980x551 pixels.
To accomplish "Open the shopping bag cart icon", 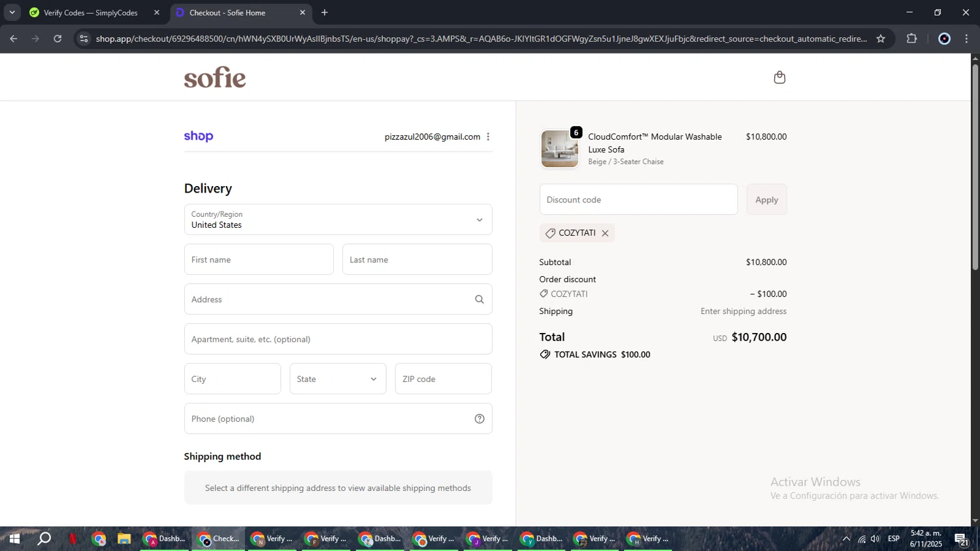I will [x=779, y=78].
